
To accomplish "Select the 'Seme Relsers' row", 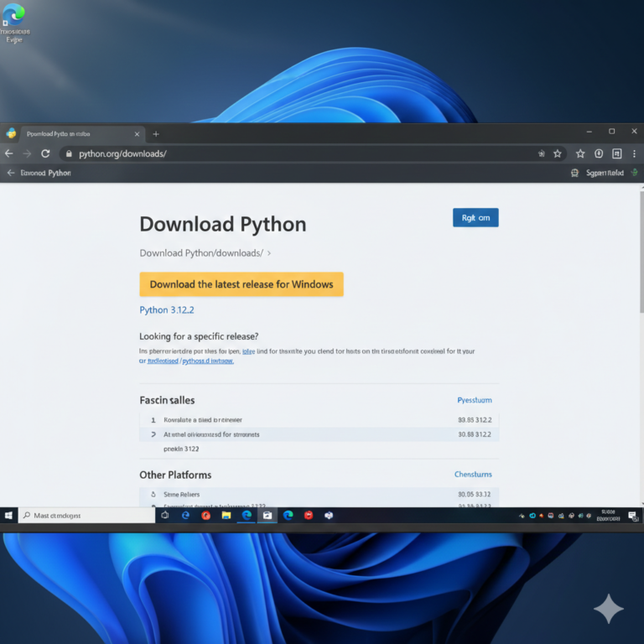I will tap(319, 495).
